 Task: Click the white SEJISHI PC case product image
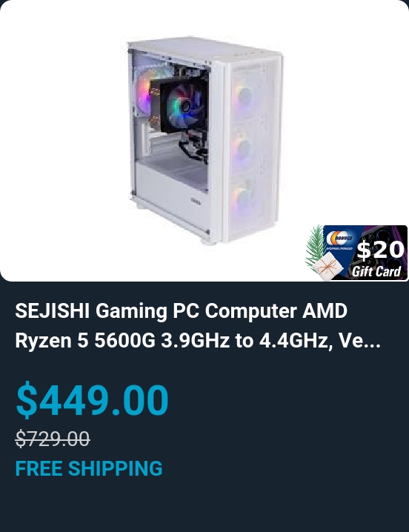(x=205, y=140)
